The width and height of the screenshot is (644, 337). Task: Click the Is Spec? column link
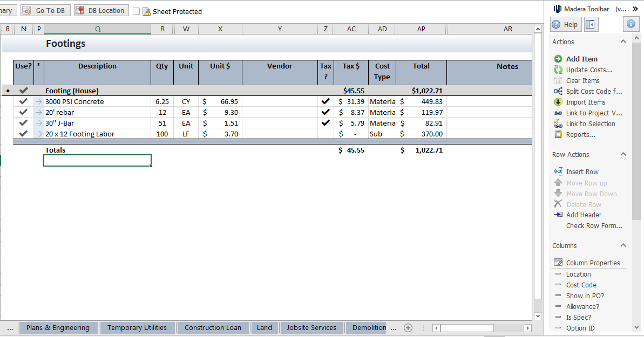[578, 317]
